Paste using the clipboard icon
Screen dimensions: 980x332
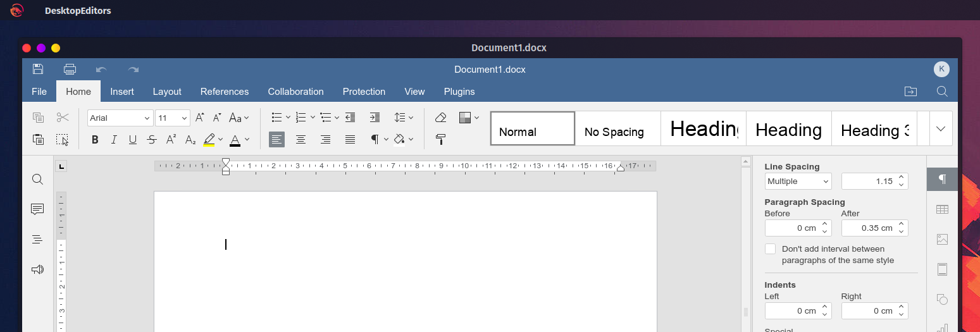click(38, 139)
